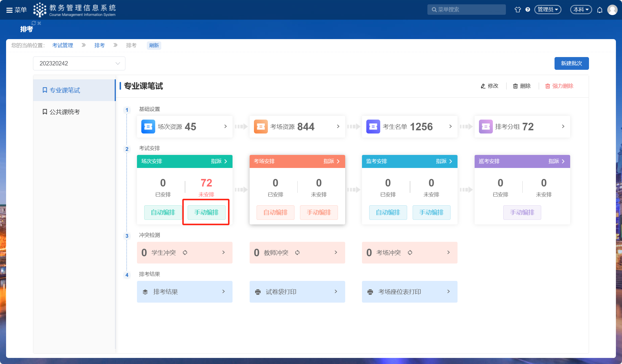Click the 新建批次 button
Screen dimensions: 622x364
pos(571,63)
